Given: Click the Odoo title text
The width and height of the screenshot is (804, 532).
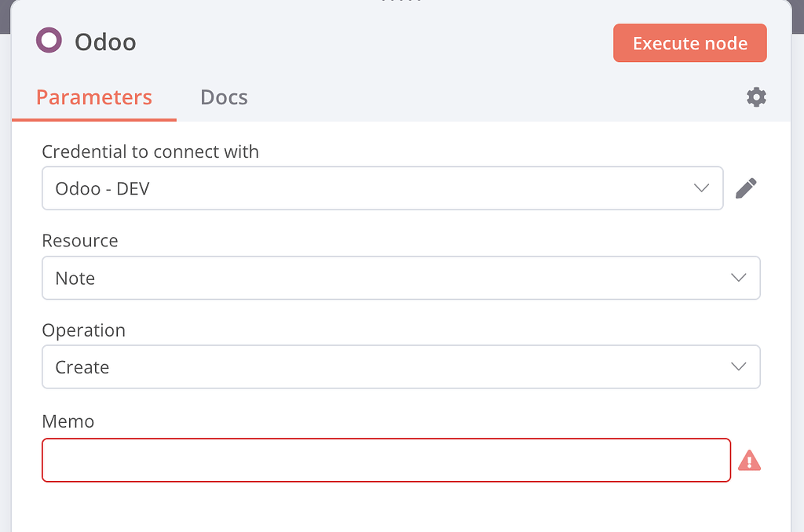Looking at the screenshot, I should (x=104, y=41).
